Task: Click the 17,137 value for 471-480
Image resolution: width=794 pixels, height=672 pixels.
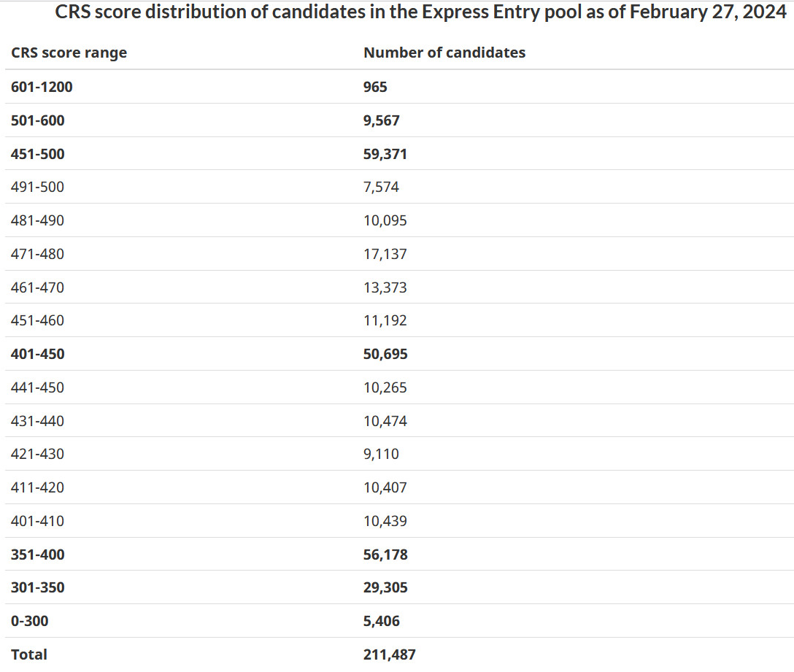Action: (x=385, y=254)
